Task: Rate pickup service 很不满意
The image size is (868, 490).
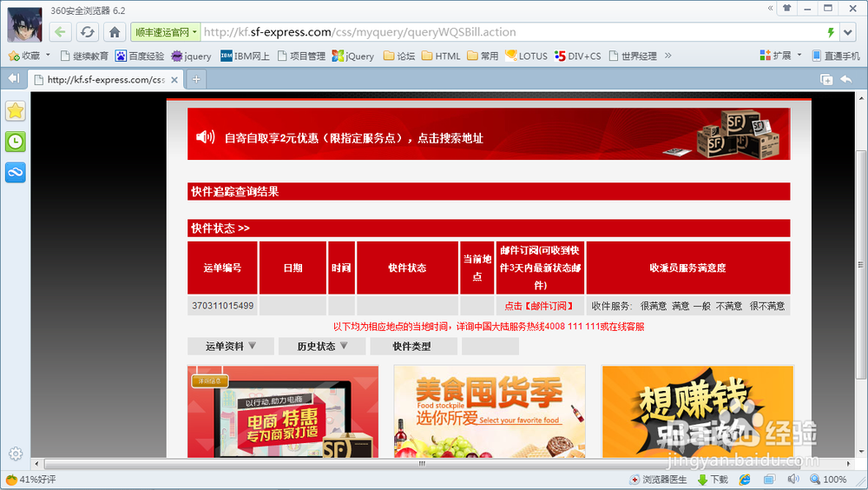Action: [766, 306]
